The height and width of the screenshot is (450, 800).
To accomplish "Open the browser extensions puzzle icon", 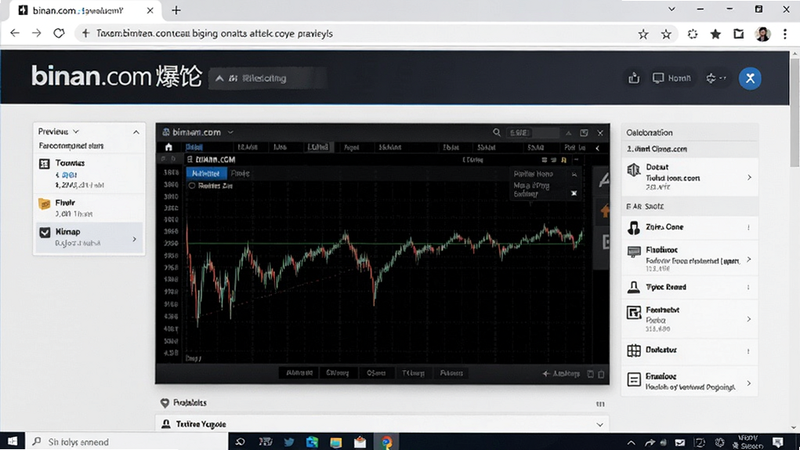I will tap(692, 34).
